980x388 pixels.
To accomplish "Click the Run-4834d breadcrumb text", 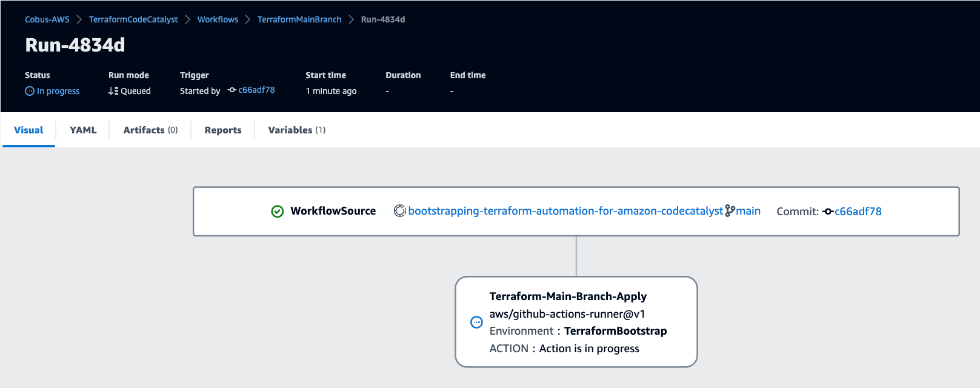I will pos(383,19).
